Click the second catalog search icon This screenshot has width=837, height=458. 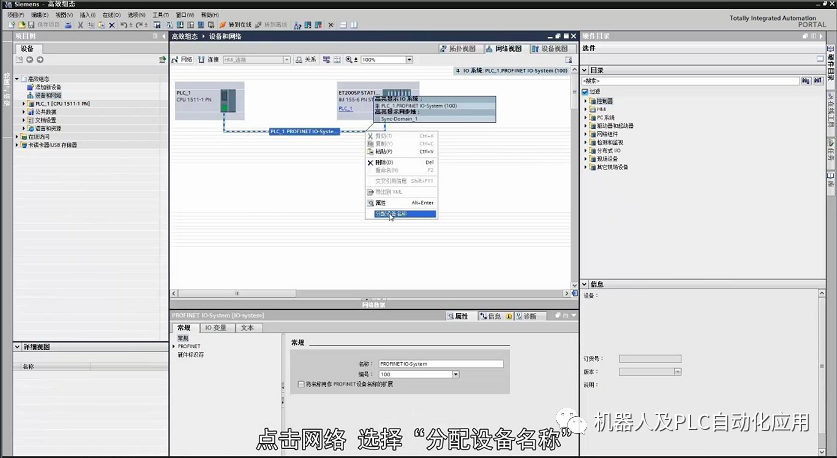pos(818,81)
